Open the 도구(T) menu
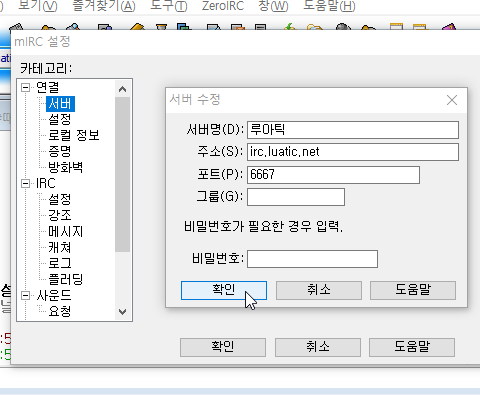 coord(169,6)
